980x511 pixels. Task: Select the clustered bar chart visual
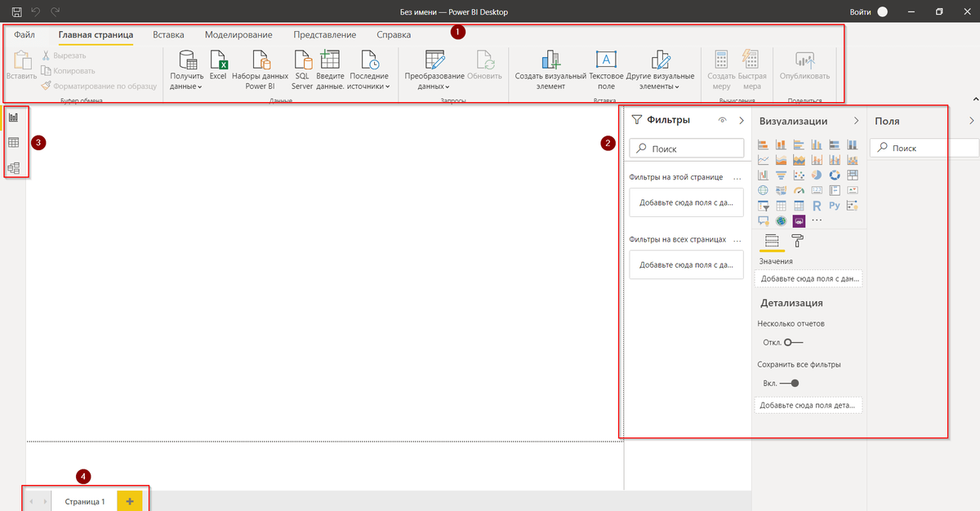(x=799, y=144)
